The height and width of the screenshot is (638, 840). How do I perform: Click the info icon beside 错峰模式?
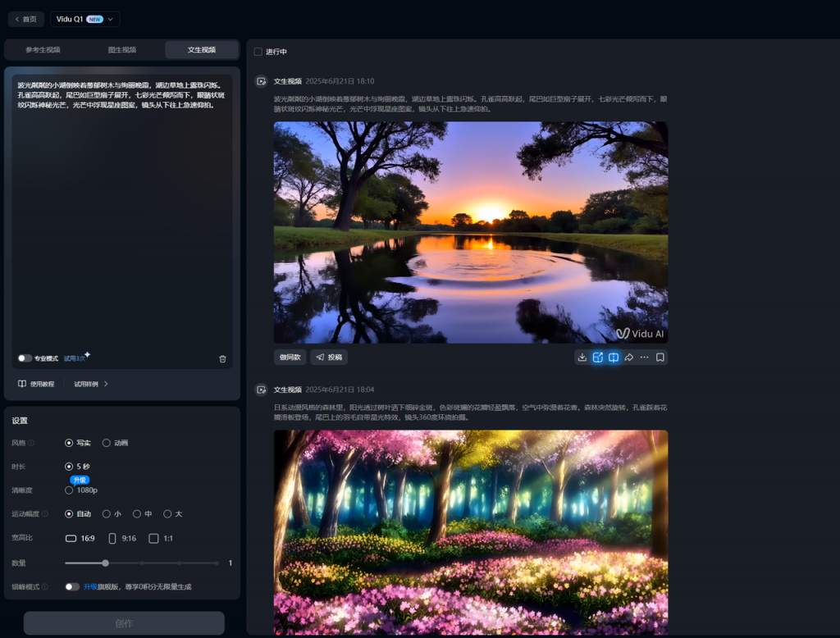point(45,587)
